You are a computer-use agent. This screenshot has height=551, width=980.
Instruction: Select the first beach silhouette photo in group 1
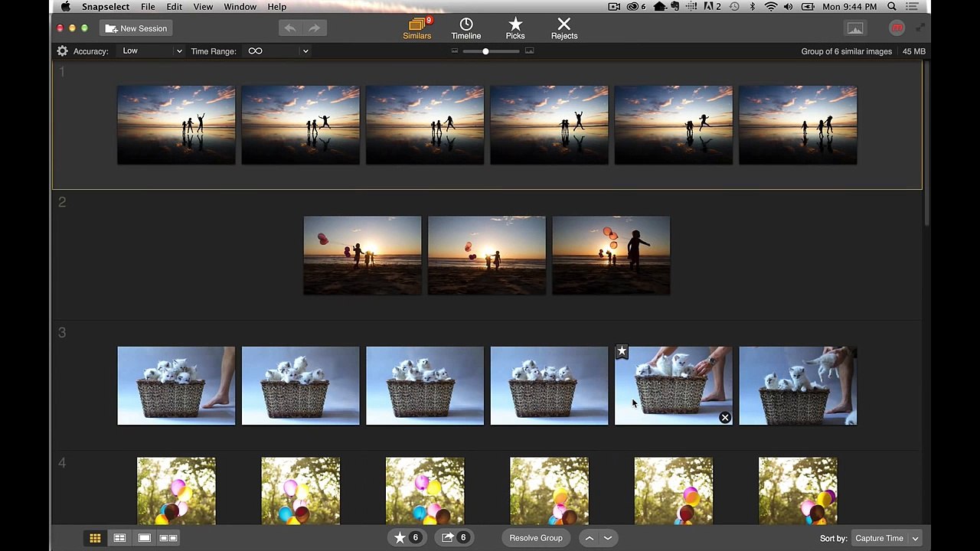pyautogui.click(x=176, y=125)
